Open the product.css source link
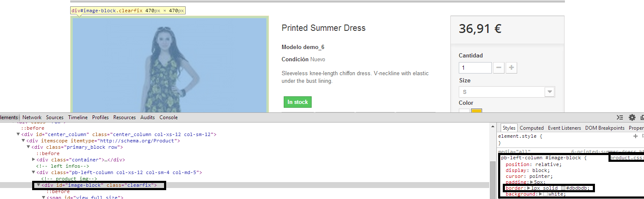Image resolution: width=644 pixels, height=199 pixels. point(626,158)
